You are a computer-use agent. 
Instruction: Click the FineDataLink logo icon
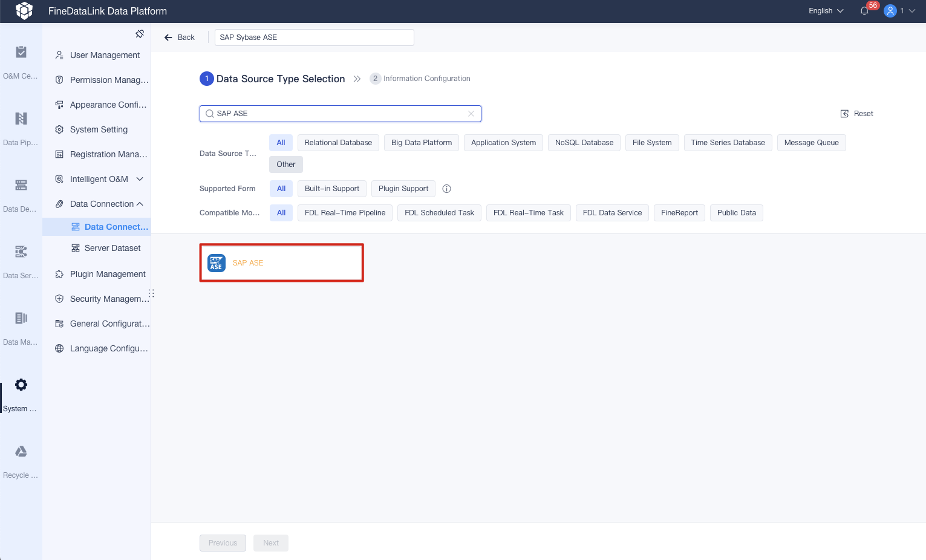(24, 11)
